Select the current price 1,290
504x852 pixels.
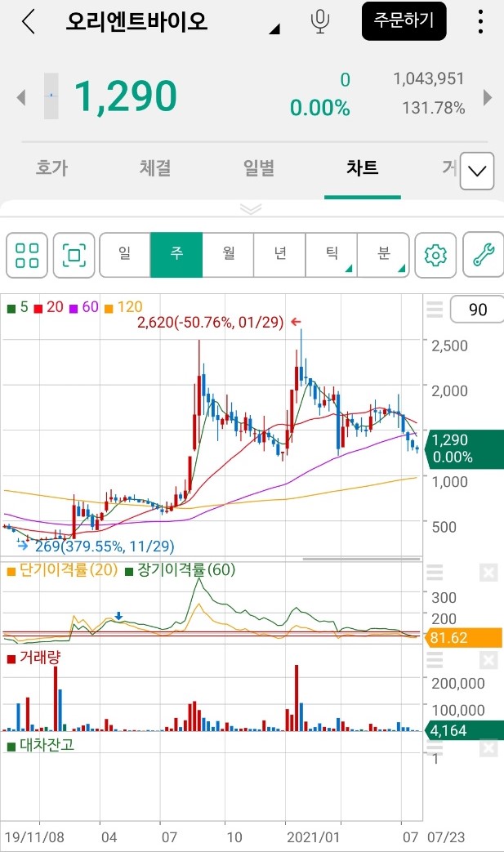pos(126,96)
